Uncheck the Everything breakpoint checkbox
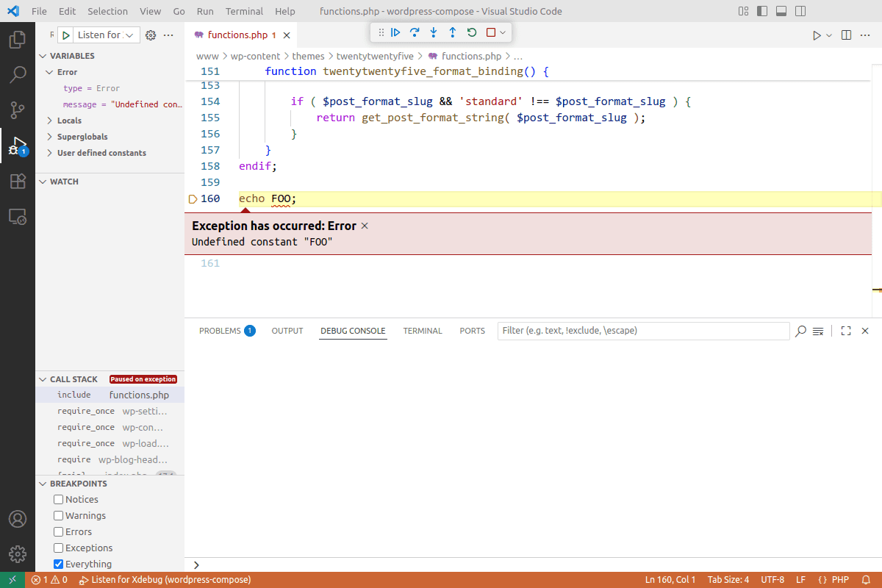Screen dimensions: 882x588 (x=59, y=564)
